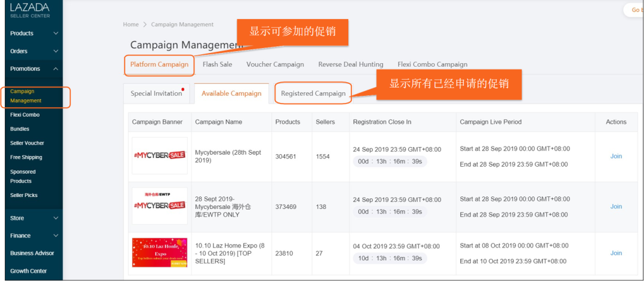Click the first #MYCYBERSALE banner thumbnail
This screenshot has width=644, height=281.
click(x=160, y=156)
